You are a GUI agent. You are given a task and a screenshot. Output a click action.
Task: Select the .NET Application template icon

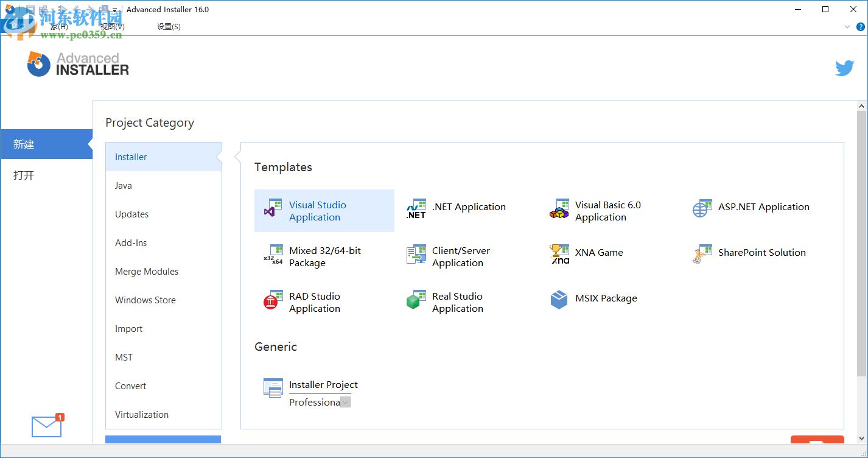pos(416,207)
